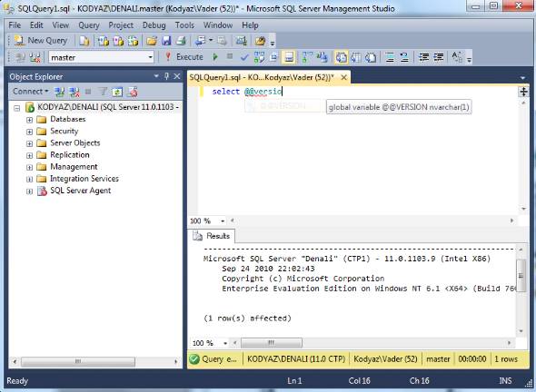Open the query editor 100 % zoom dropdown
This screenshot has height=392, width=536.
(223, 220)
